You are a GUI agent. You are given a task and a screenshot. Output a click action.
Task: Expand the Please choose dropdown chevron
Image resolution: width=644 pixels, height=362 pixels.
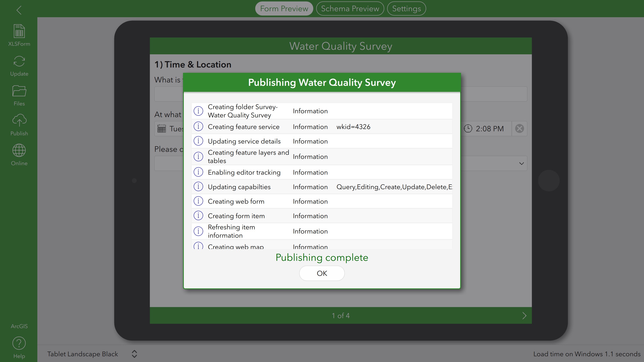(521, 164)
